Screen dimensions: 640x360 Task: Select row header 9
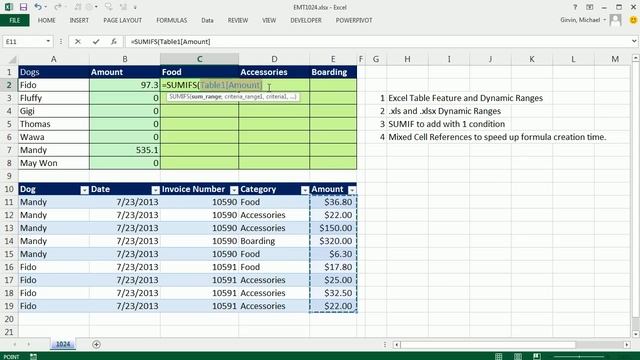[9, 176]
